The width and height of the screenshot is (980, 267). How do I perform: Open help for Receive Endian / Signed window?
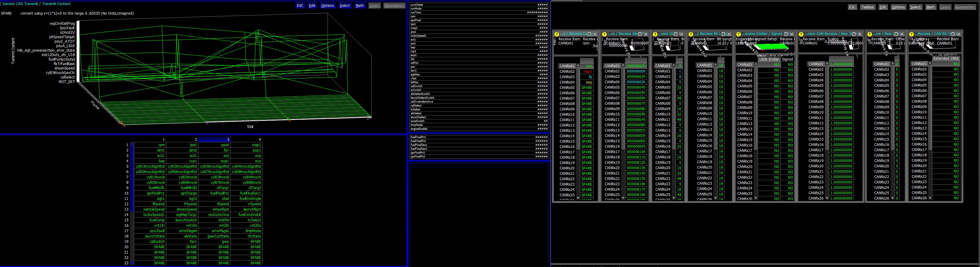point(738,34)
